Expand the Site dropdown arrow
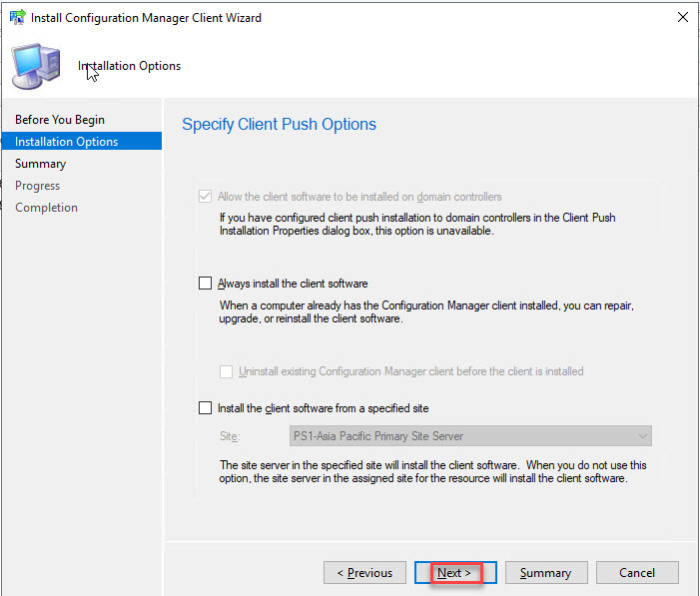Viewport: 700px width, 596px height. [x=641, y=436]
